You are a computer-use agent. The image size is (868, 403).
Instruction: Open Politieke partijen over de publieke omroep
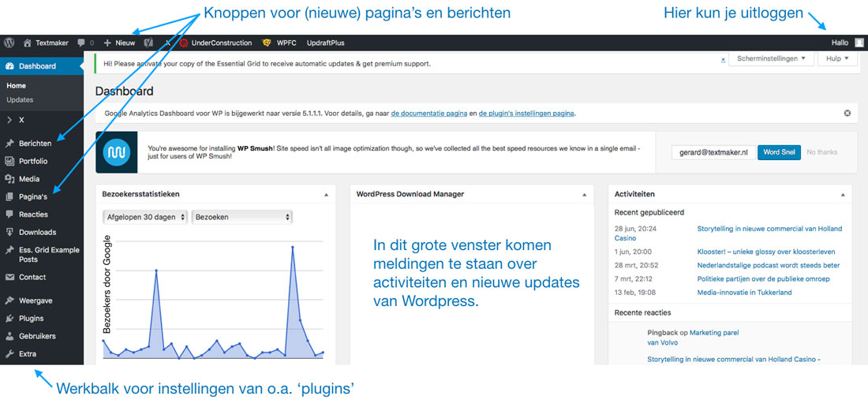pyautogui.click(x=763, y=279)
